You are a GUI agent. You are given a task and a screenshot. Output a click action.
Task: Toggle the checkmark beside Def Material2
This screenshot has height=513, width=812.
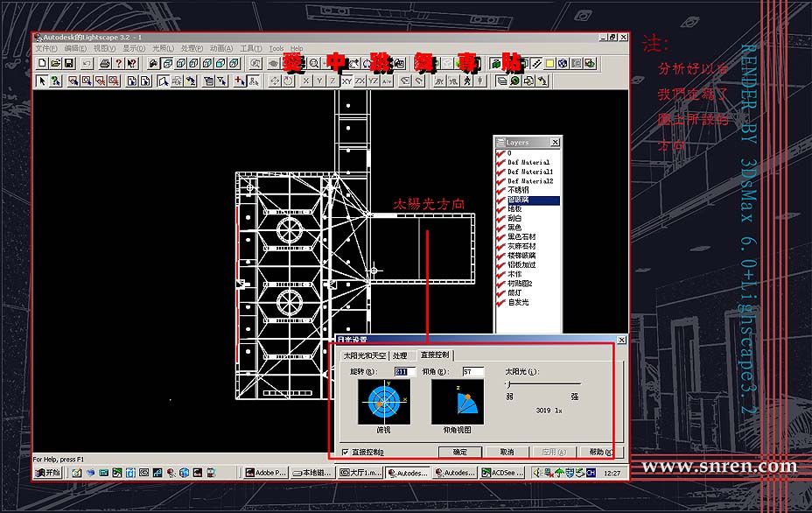(x=500, y=181)
